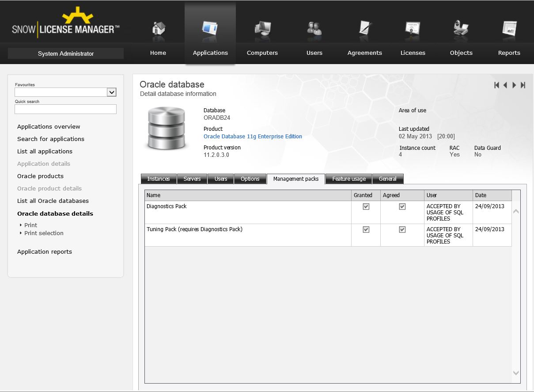Toggle Agreed checkbox for Diagnostics Pack
Screen dimensions: 534x392
402,206
